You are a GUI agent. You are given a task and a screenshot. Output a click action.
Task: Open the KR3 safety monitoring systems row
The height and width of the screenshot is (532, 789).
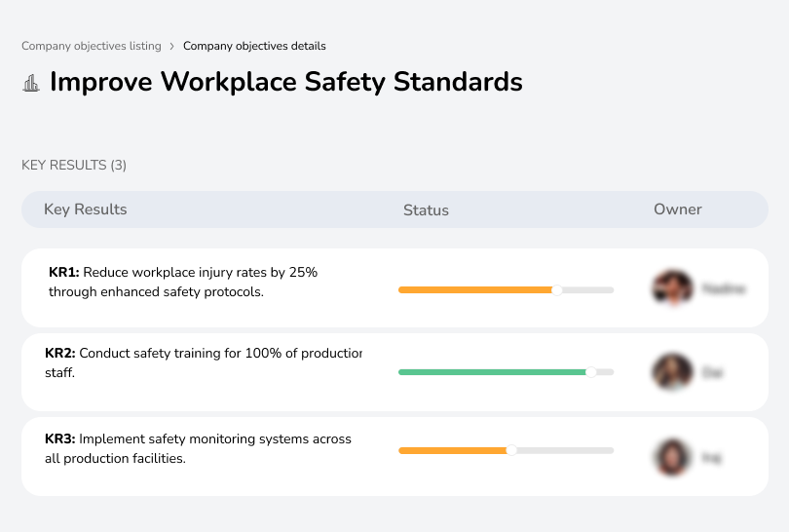click(x=394, y=457)
